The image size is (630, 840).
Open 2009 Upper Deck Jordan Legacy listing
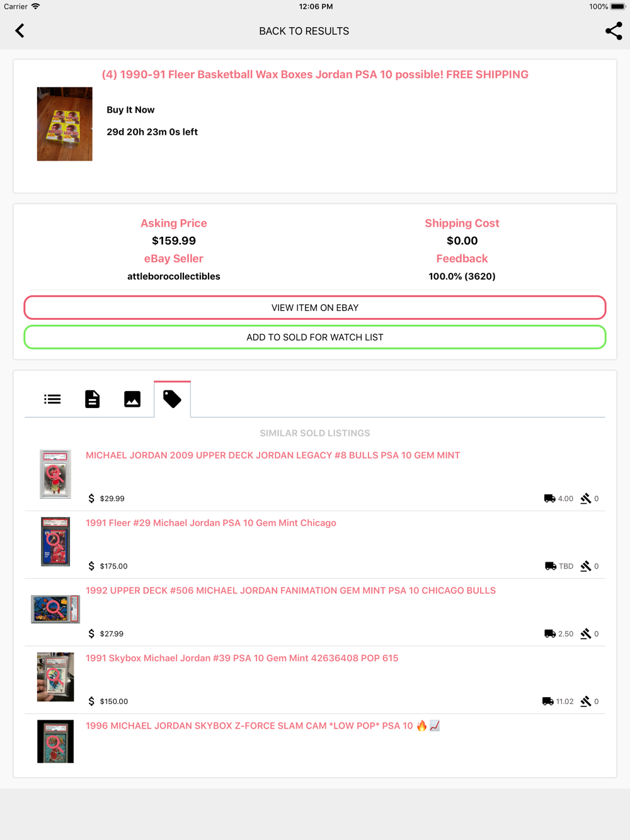click(273, 455)
